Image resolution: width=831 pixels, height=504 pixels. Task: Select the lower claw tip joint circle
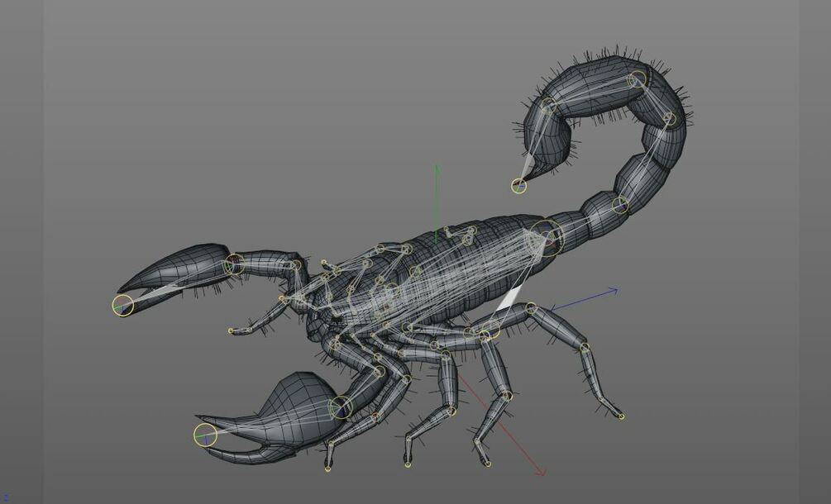click(206, 435)
